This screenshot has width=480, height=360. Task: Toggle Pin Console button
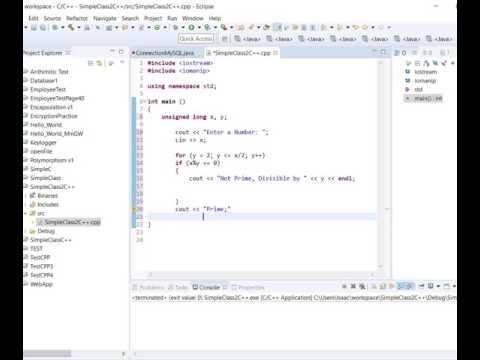[x=421, y=286]
